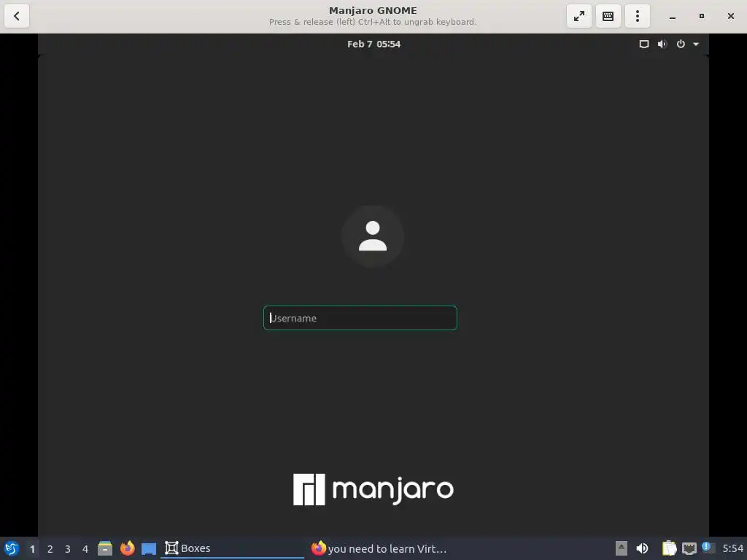Viewport: 747px width, 560px height.
Task: Launch Firefox from taskbar quick launch
Action: click(127, 548)
